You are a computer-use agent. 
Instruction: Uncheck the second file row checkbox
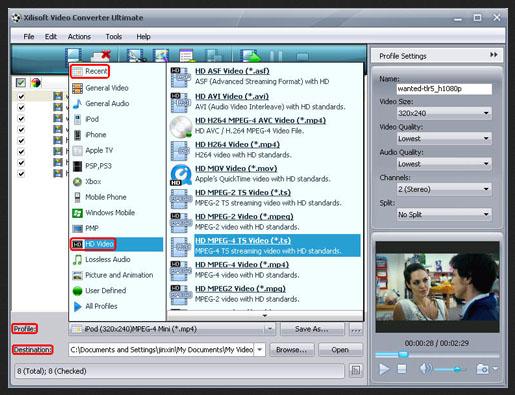click(21, 107)
